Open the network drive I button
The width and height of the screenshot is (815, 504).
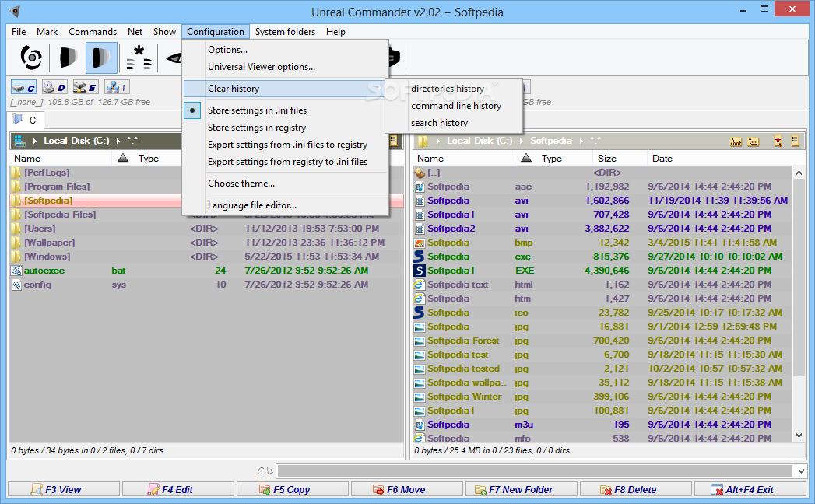coord(117,88)
